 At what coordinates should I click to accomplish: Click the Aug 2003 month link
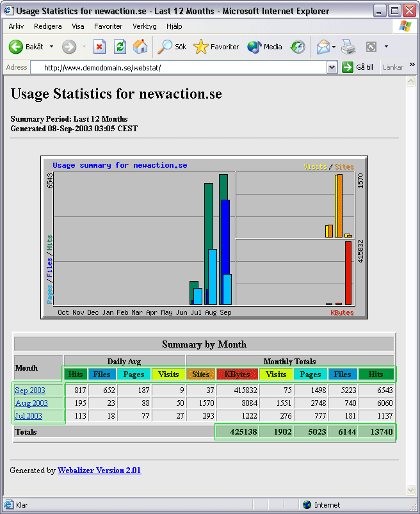click(31, 403)
